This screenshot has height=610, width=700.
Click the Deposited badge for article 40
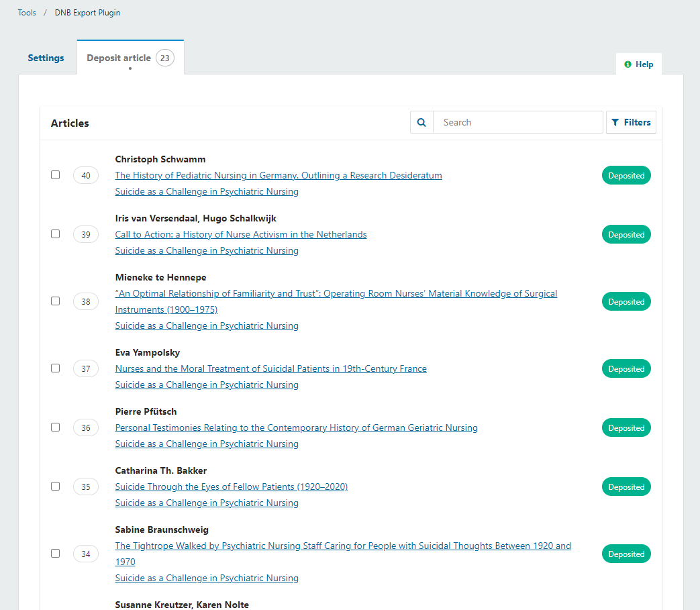626,176
